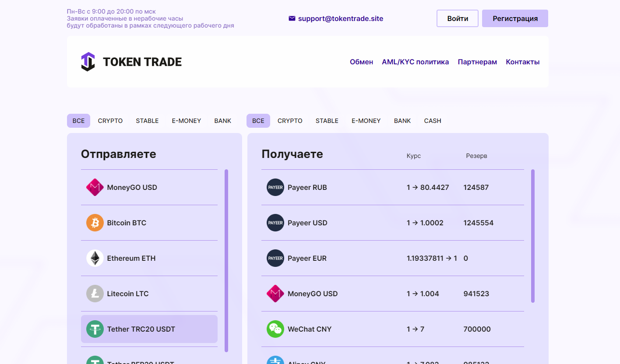This screenshot has width=620, height=364.
Task: Choose Payeer USD to receive
Action: click(x=393, y=223)
